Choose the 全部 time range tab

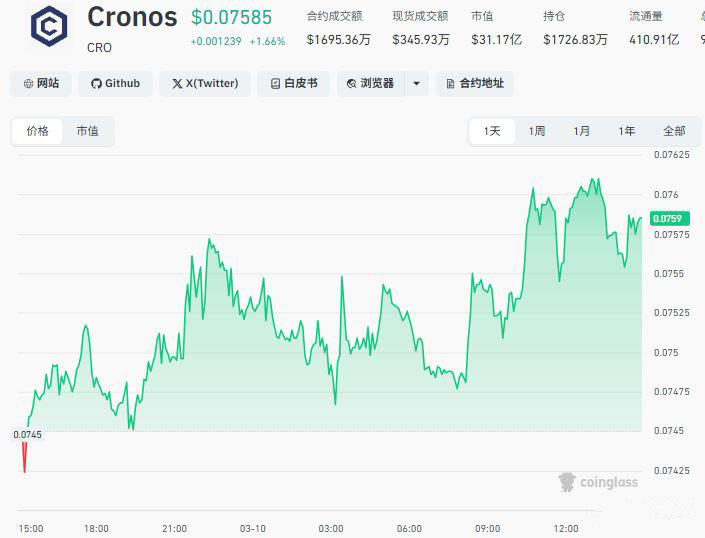(674, 131)
